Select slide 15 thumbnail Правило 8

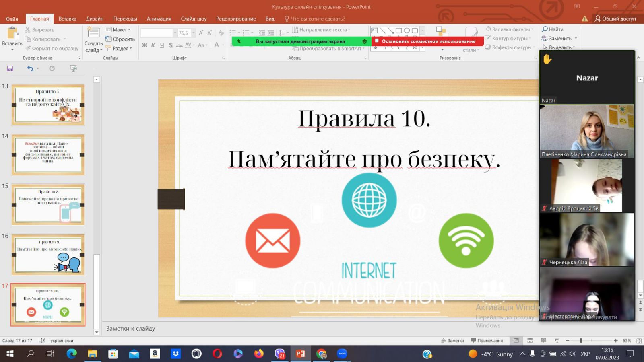(48, 205)
